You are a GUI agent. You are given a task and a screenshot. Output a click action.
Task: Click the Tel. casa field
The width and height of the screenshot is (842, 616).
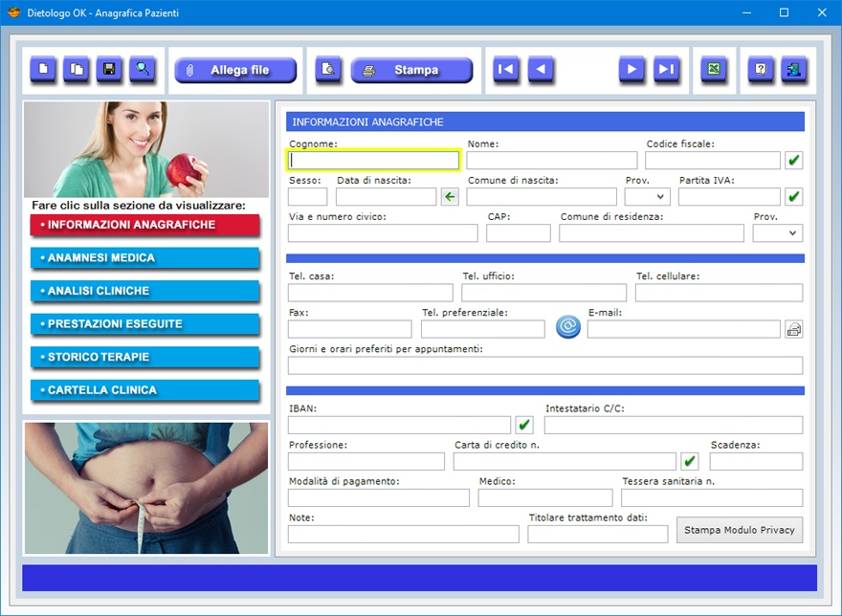[x=370, y=293]
